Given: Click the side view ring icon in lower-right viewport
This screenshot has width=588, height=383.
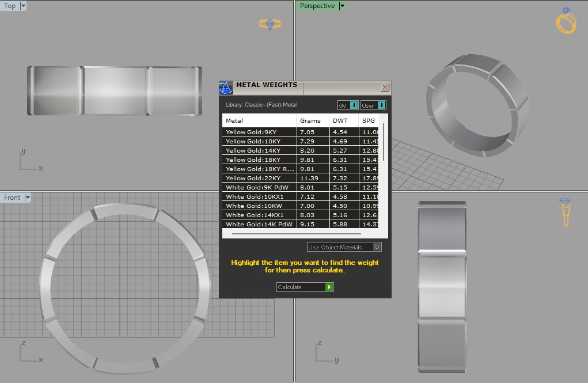Looking at the screenshot, I should 566,213.
